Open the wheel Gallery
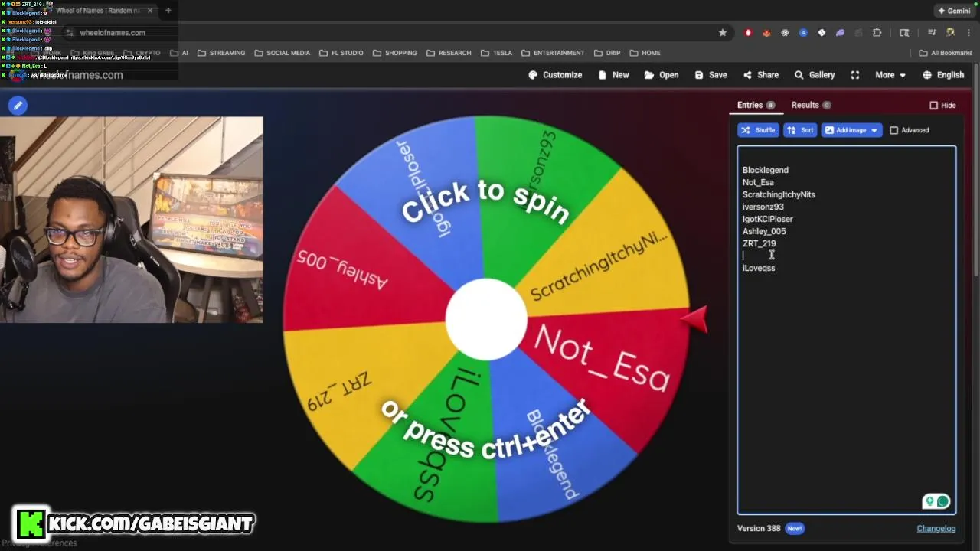 (x=814, y=75)
